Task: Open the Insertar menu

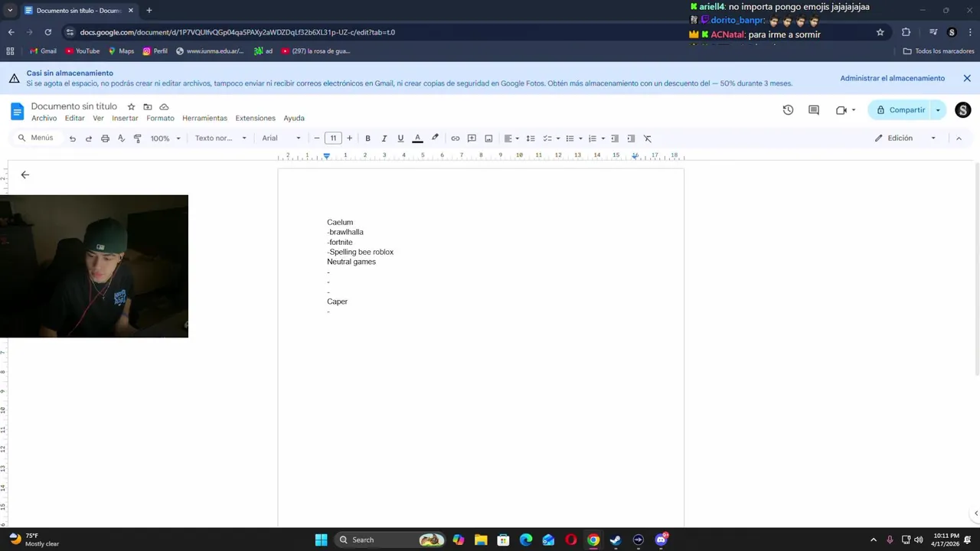Action: pyautogui.click(x=125, y=119)
